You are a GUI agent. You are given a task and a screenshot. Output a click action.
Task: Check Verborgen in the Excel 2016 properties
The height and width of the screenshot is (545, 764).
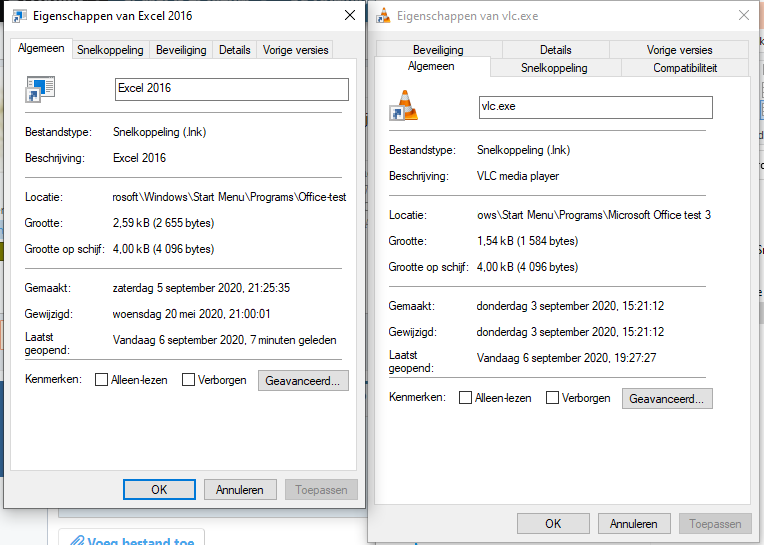tap(189, 380)
